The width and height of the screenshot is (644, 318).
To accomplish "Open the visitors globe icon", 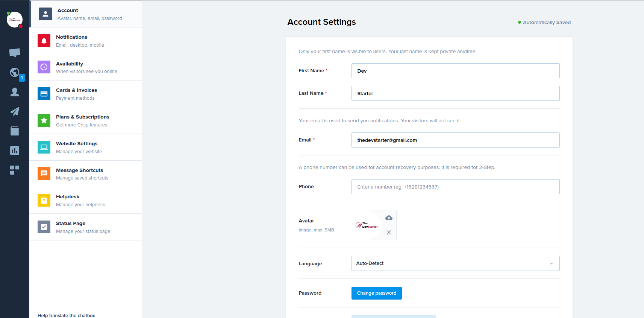I will click(15, 72).
